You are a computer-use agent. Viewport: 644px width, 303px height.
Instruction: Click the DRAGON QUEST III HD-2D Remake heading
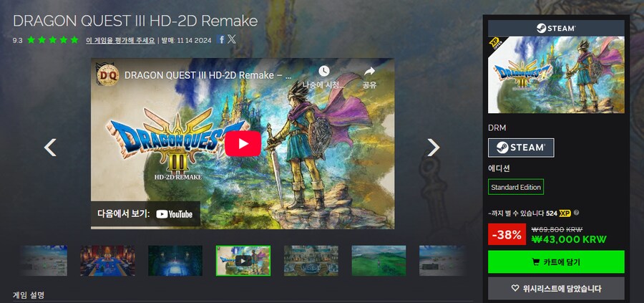click(x=135, y=21)
